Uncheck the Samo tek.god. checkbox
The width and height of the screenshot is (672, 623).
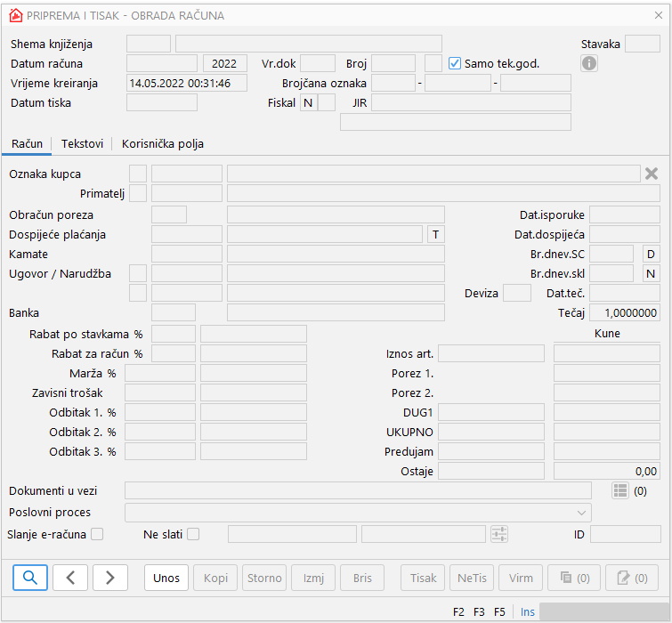(x=455, y=63)
